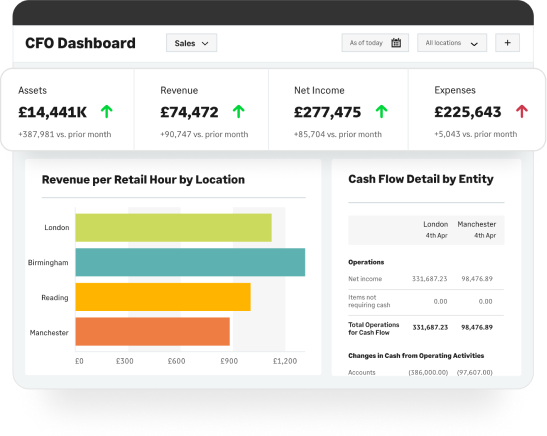Click the Revenue £74,472 value

click(x=189, y=112)
